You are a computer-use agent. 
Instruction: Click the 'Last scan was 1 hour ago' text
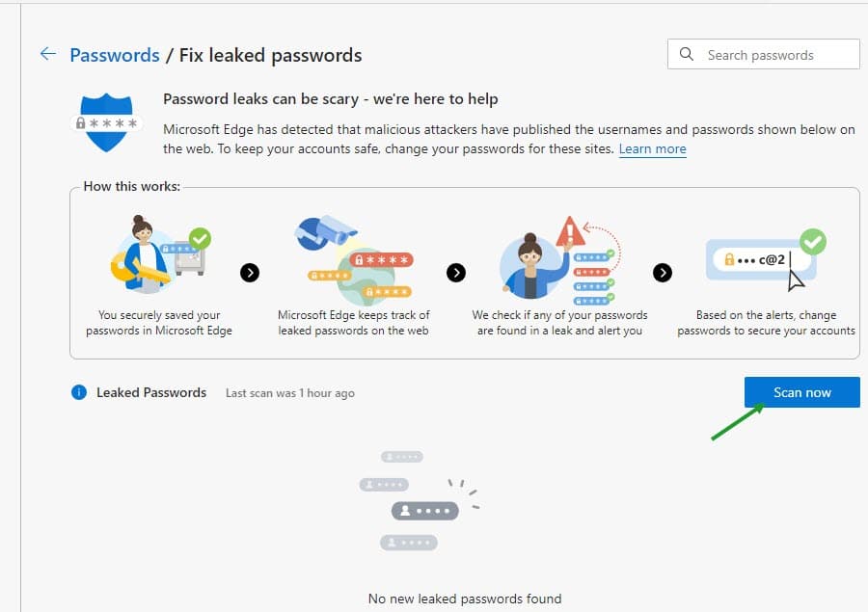click(x=289, y=393)
